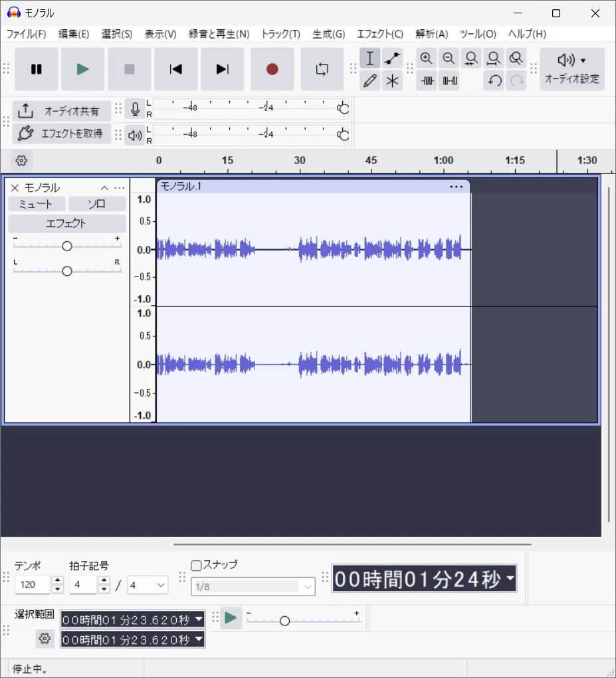Open the ヘルプ(H) menu
This screenshot has height=678, width=616.
(528, 34)
